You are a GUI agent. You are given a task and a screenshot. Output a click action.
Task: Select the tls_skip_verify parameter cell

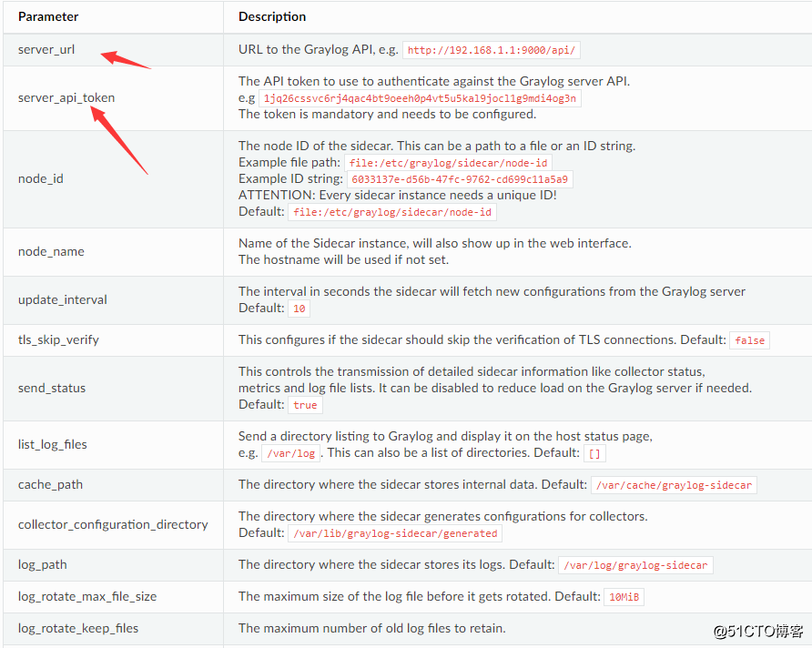coord(113,340)
